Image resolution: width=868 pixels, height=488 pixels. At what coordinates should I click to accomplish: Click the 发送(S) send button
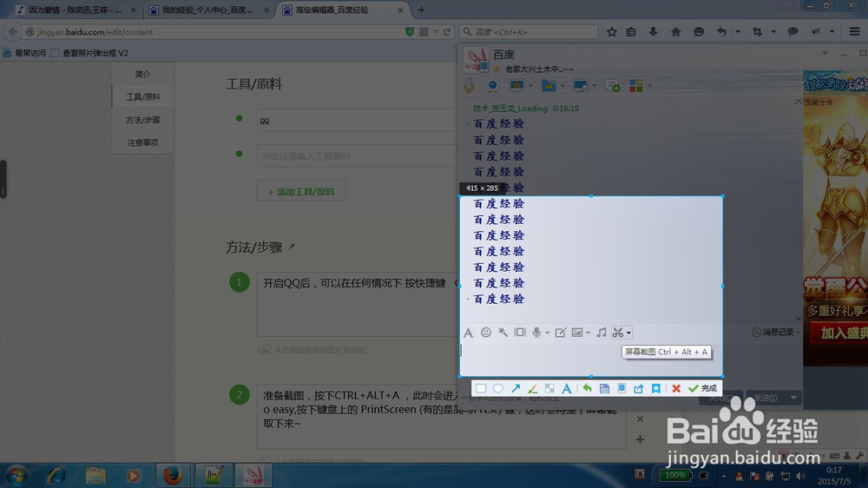766,397
